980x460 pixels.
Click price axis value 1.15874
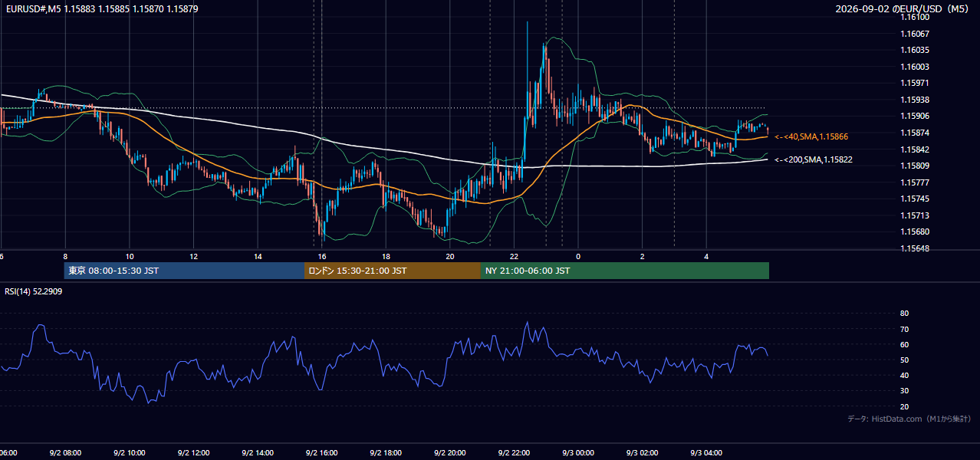coord(916,133)
